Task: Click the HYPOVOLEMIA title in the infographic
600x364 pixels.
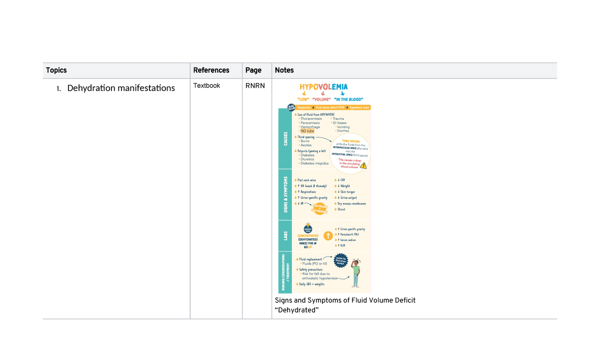Action: click(323, 87)
